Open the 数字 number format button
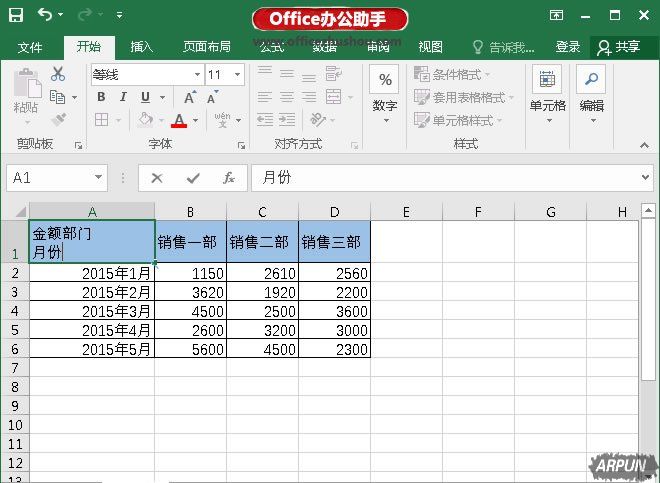 385,96
